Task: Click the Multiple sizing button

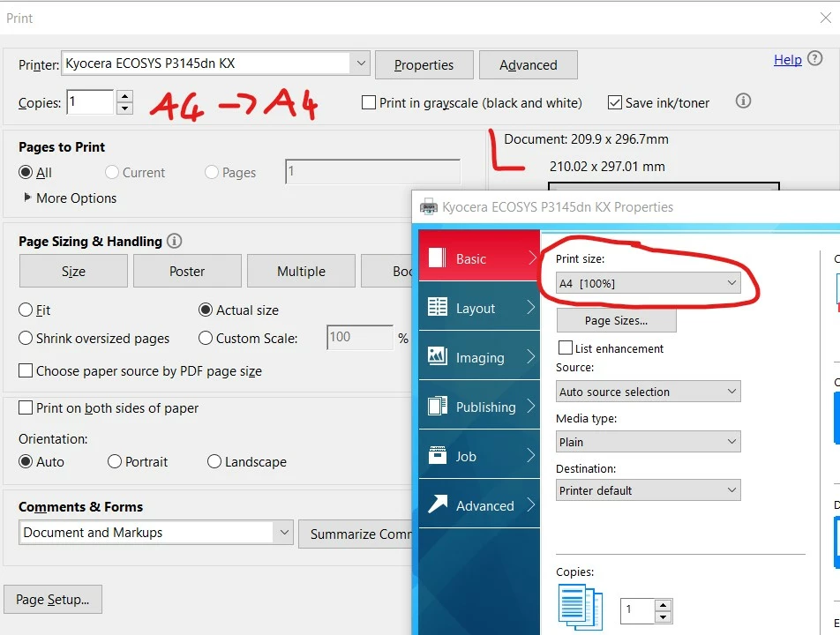Action: tap(301, 271)
